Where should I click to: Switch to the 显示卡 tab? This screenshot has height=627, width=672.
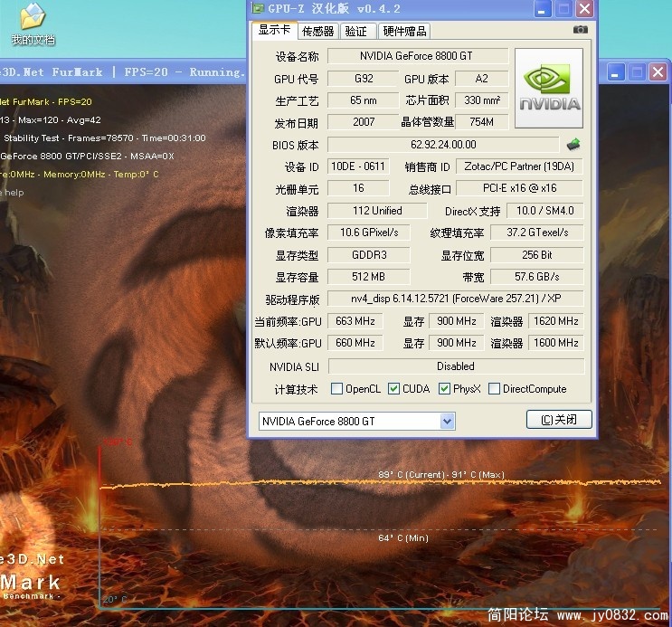click(x=275, y=30)
